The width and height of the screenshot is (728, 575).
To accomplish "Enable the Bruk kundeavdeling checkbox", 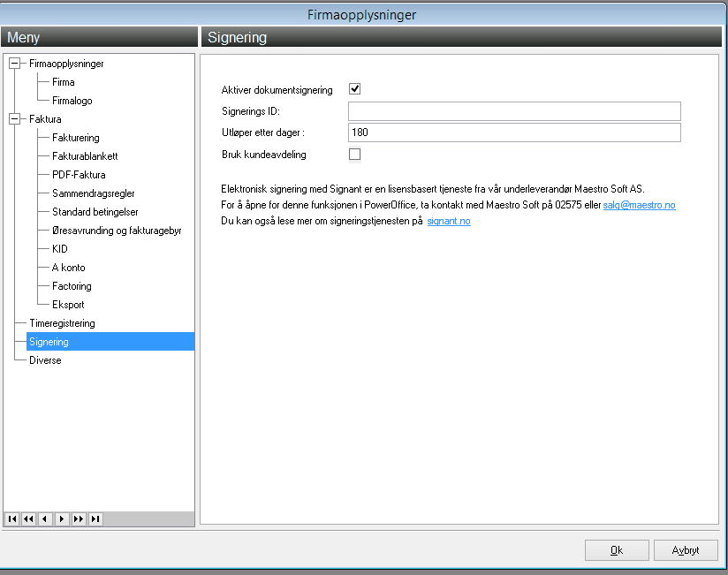I will coord(354,154).
